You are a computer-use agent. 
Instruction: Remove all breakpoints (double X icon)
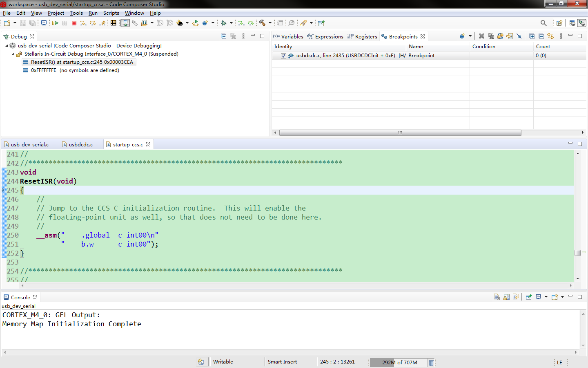coord(491,36)
